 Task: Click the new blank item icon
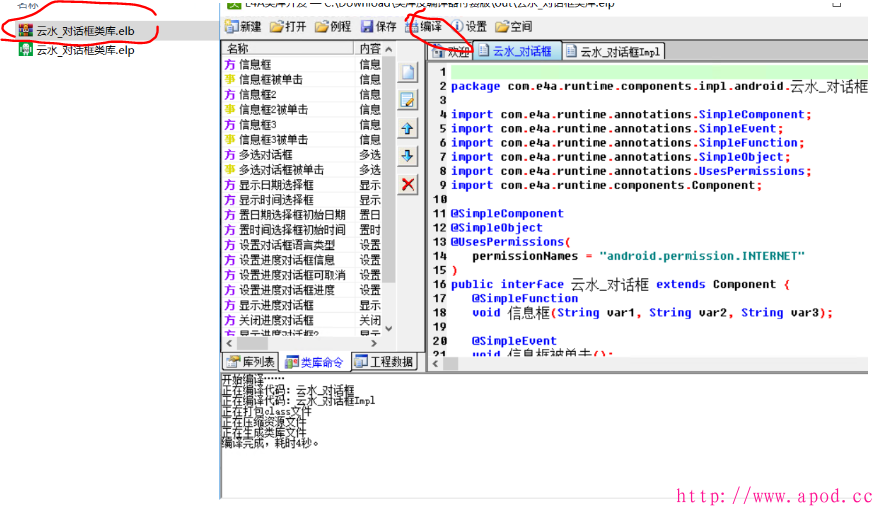408,73
